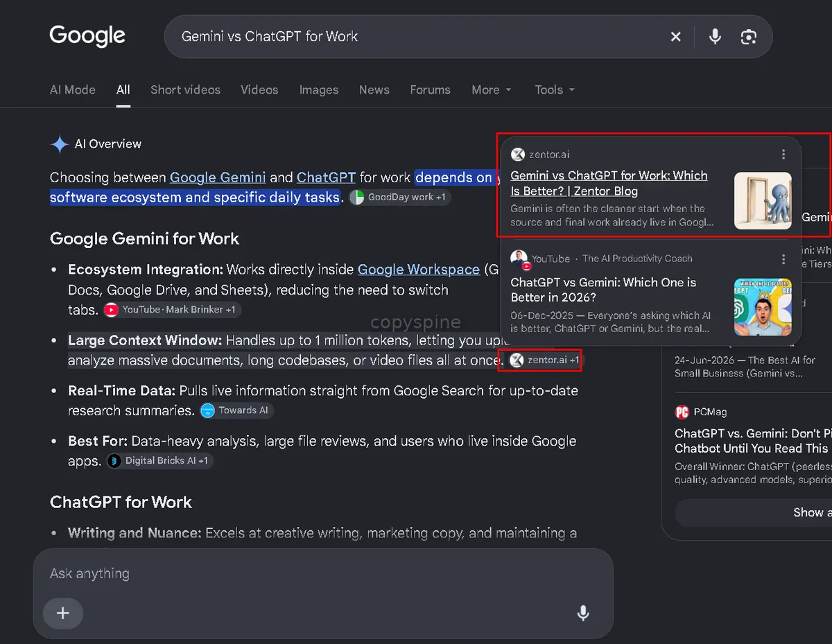The width and height of the screenshot is (832, 644).
Task: Switch to Images tab
Action: (x=319, y=89)
